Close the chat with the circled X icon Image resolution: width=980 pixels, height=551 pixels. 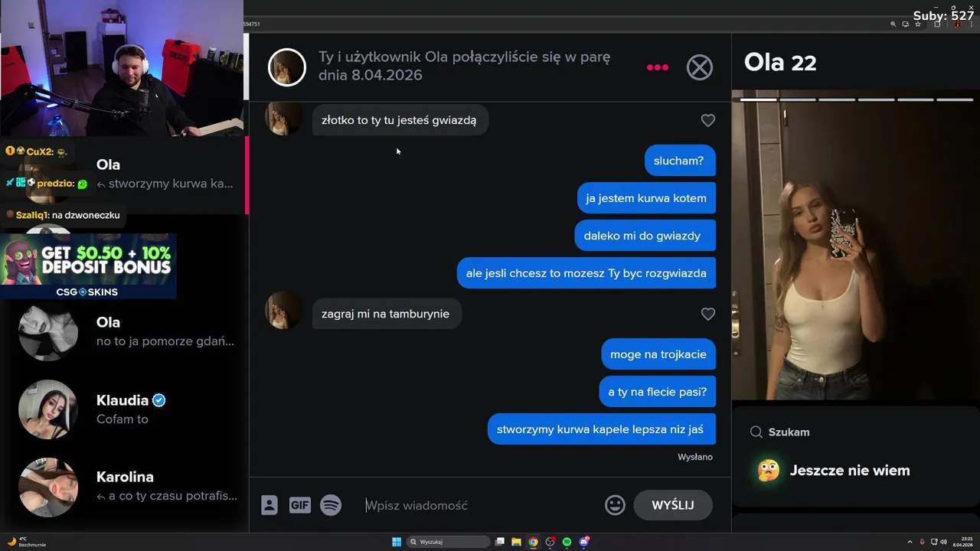pos(699,67)
